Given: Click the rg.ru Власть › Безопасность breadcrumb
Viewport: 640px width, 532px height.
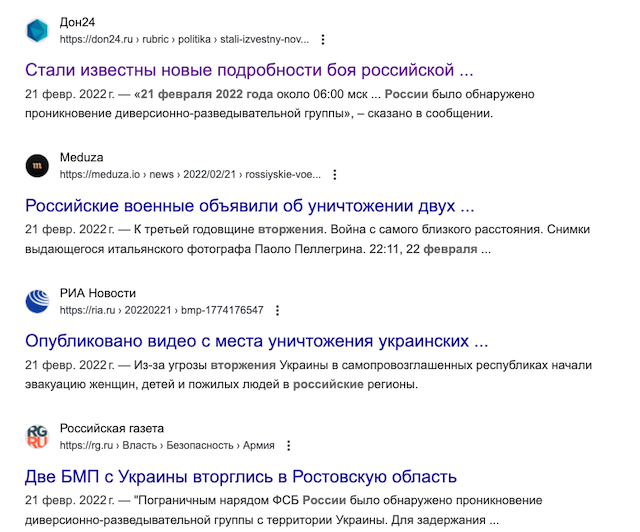Looking at the screenshot, I should (167, 445).
